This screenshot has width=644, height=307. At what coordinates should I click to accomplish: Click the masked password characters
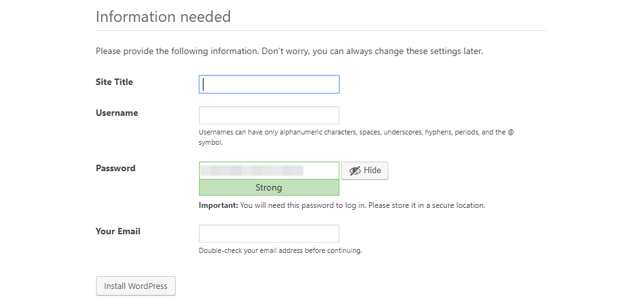point(251,171)
